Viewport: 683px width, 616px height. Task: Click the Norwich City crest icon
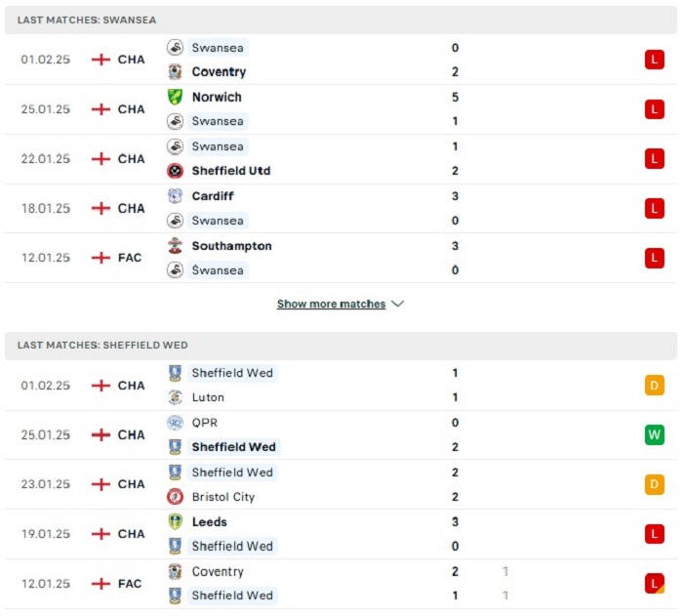[175, 97]
